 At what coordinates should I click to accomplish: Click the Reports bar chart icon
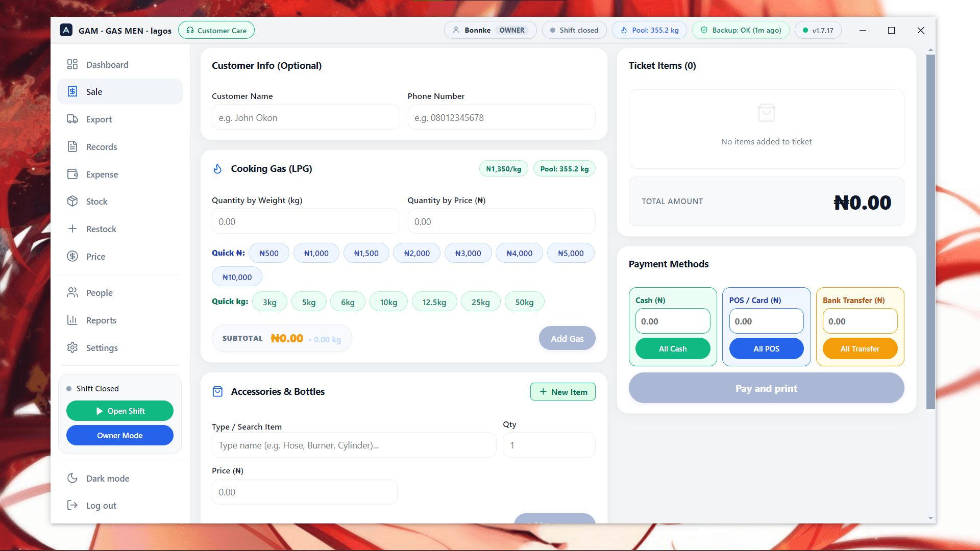pos(72,320)
